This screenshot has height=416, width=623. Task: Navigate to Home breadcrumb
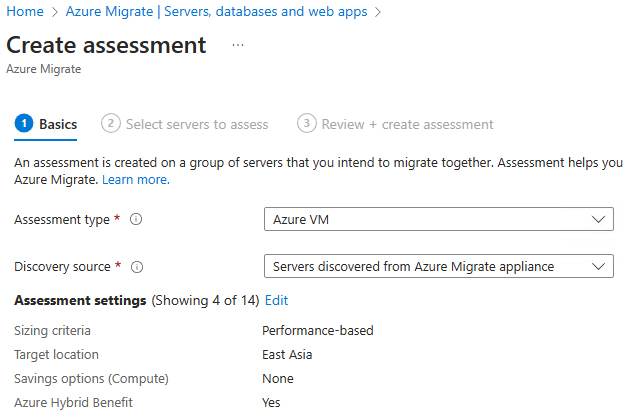(x=25, y=12)
